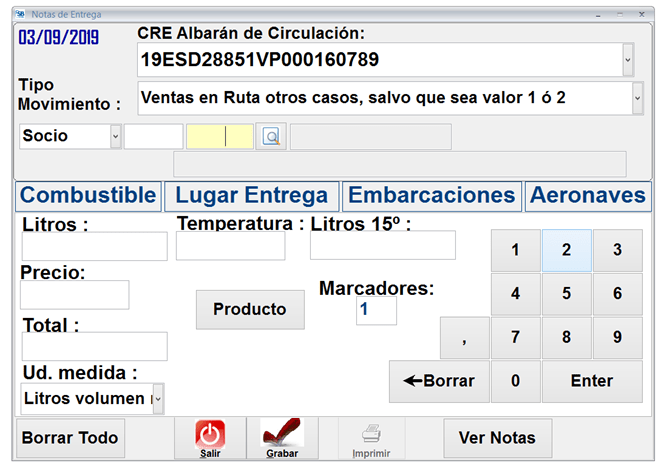Open the Tipo Movimiento dropdown list
Screen dimensions: 664x469
(x=637, y=99)
